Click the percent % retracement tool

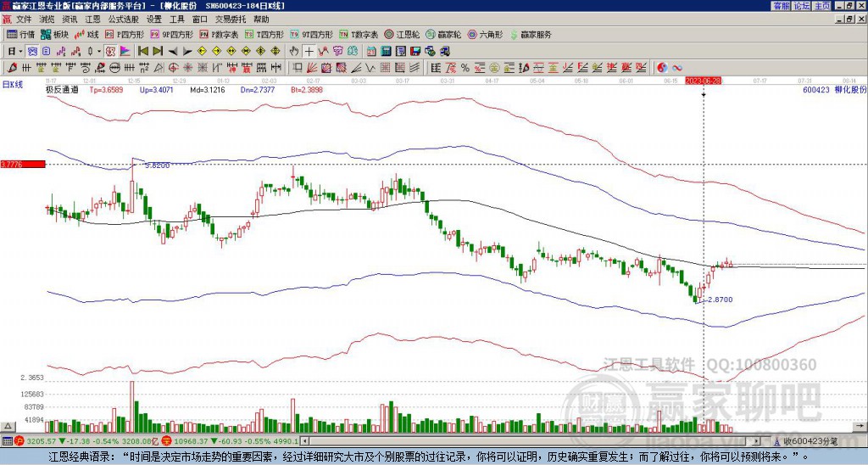click(x=465, y=68)
